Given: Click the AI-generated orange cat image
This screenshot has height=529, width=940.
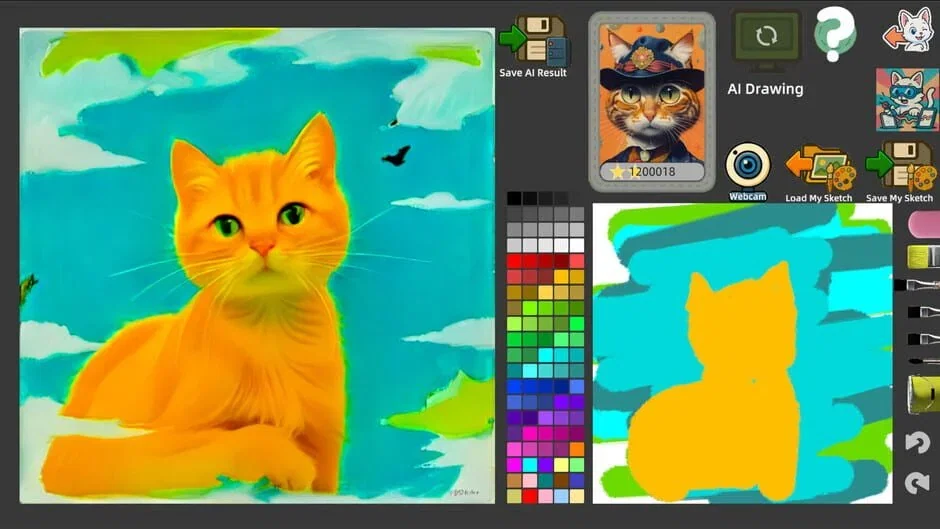Looking at the screenshot, I should 257,265.
